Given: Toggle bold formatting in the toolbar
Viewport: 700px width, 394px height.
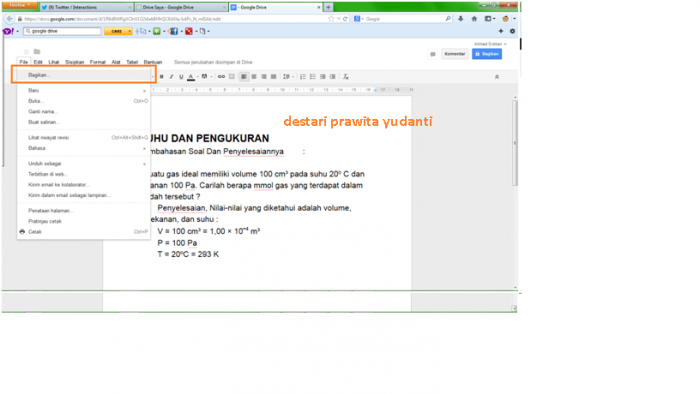Looking at the screenshot, I should coord(162,77).
